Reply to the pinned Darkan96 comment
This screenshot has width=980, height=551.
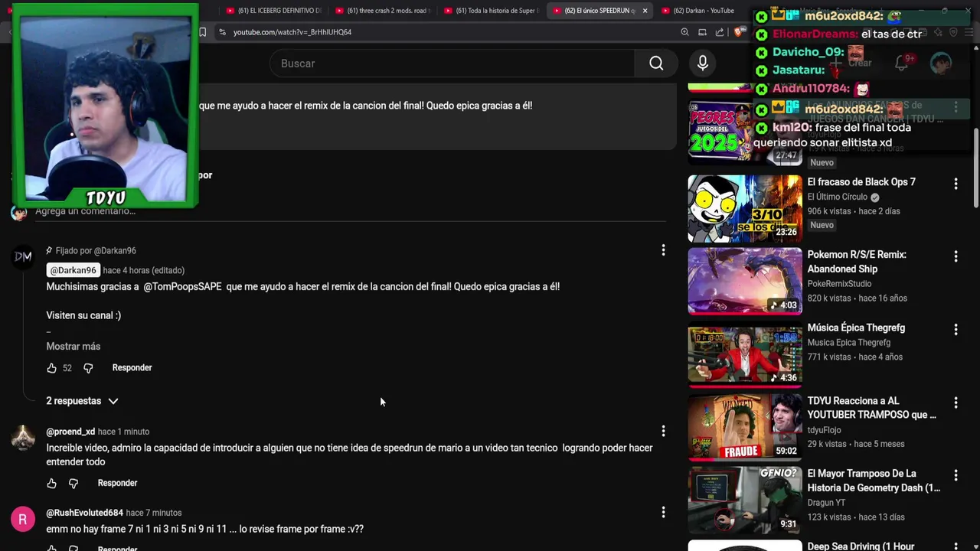pyautogui.click(x=132, y=368)
